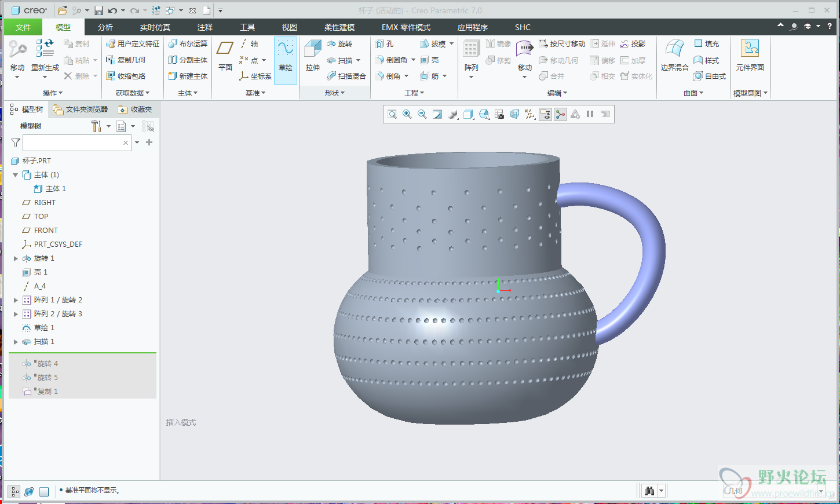
Task: Click the 扫描混合 (Swept Blend) tool
Action: 346,76
